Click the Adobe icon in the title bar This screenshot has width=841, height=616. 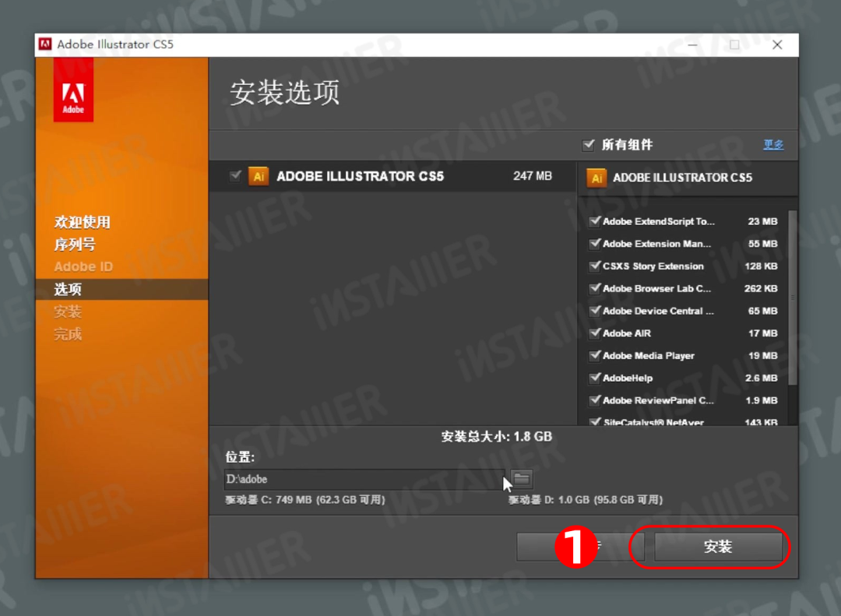(45, 44)
